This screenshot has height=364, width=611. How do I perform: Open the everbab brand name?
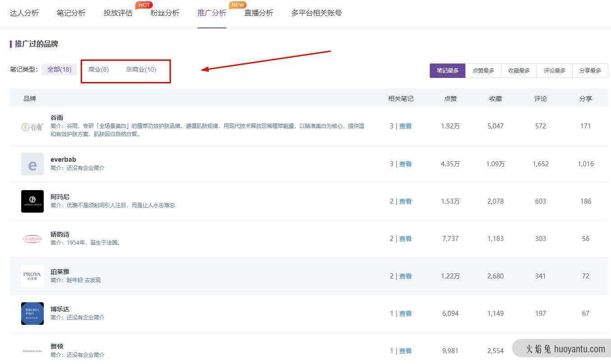(x=63, y=159)
